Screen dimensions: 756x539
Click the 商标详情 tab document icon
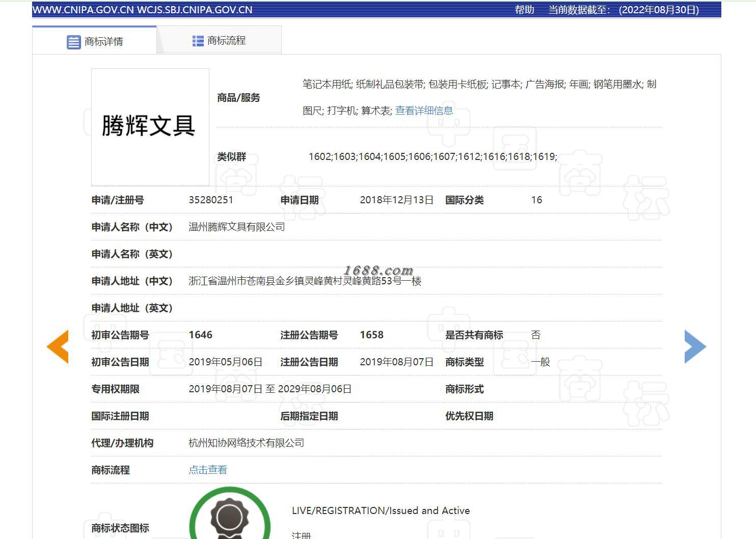tap(74, 42)
